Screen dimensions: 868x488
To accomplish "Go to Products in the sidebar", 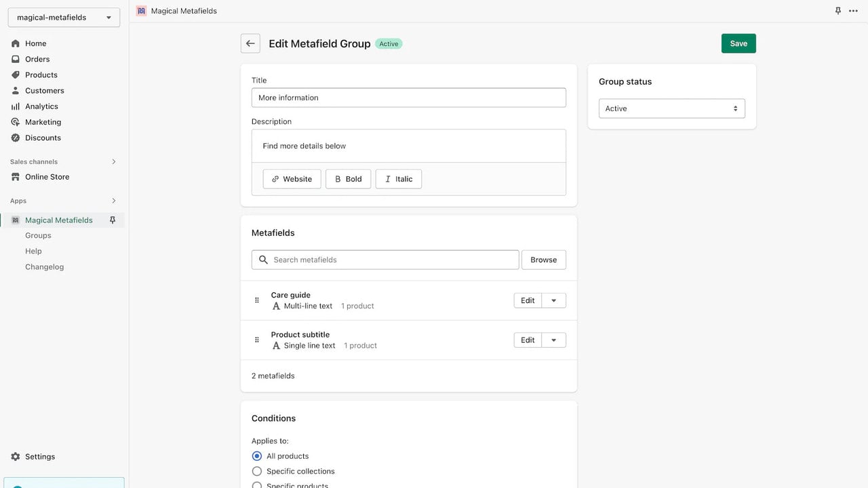I will pos(41,75).
